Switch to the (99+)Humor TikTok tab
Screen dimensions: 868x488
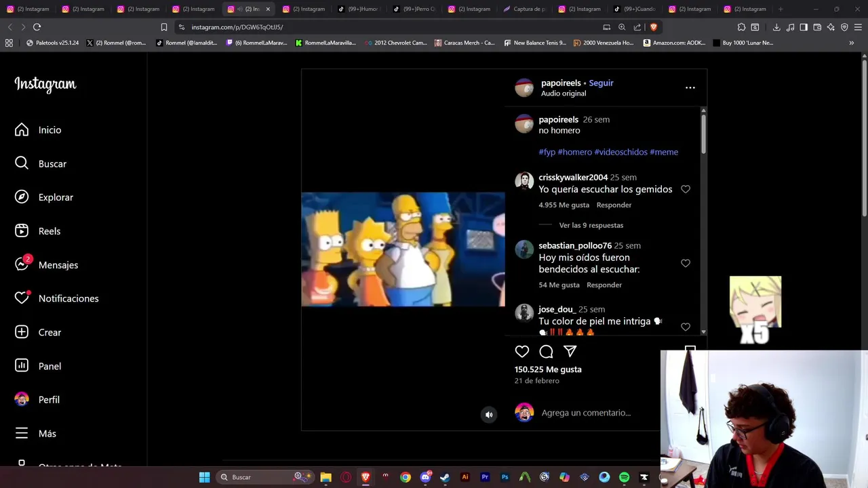click(359, 9)
